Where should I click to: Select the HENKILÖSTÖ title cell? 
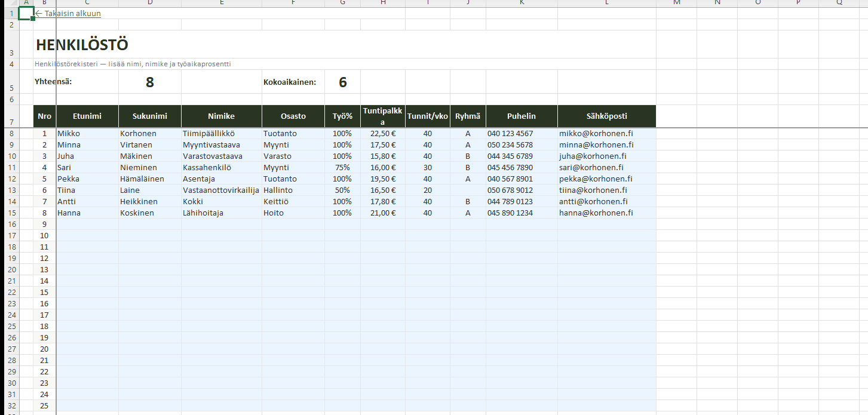pos(82,45)
